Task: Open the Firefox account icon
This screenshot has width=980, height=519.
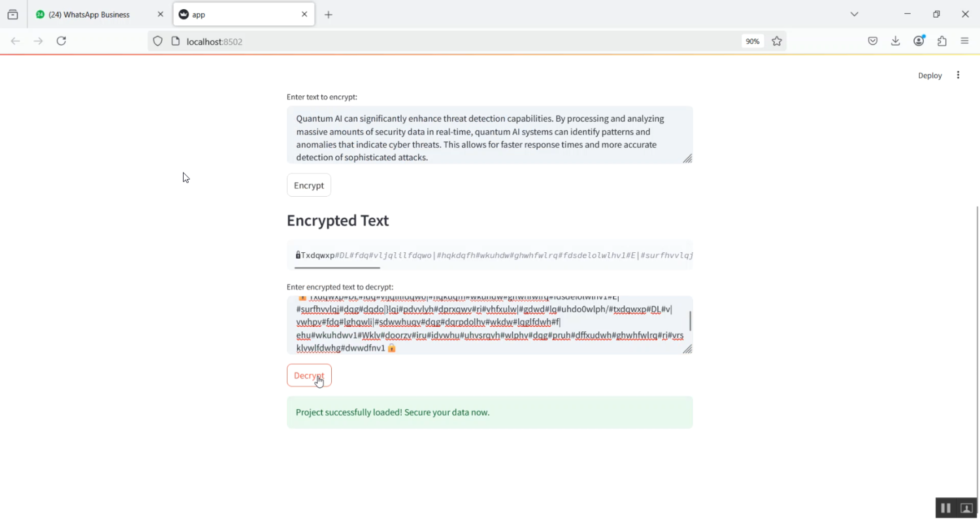Action: click(x=919, y=41)
